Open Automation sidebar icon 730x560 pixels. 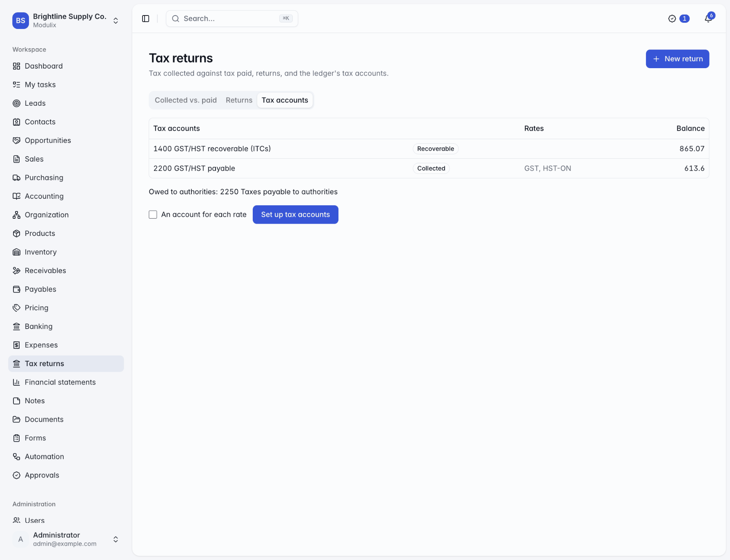click(x=16, y=457)
